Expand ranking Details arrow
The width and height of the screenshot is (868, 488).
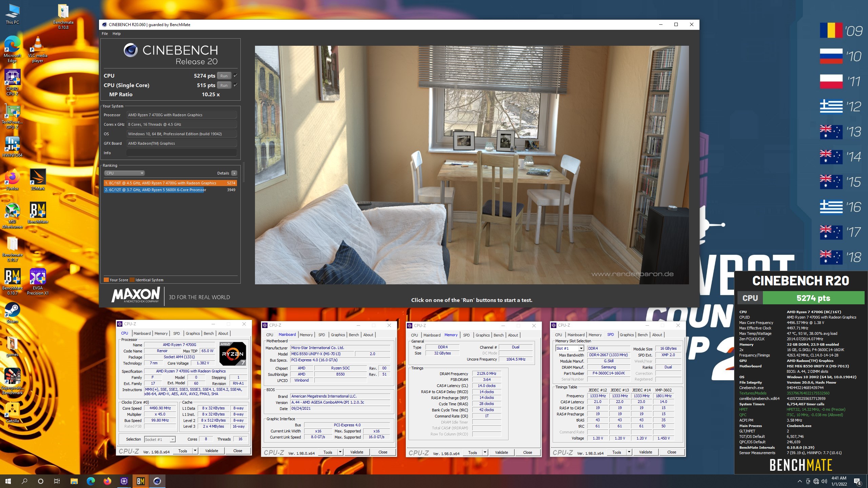[x=234, y=173]
